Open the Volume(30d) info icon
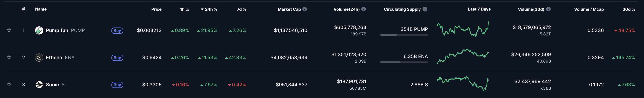644x98 pixels. tap(548, 9)
